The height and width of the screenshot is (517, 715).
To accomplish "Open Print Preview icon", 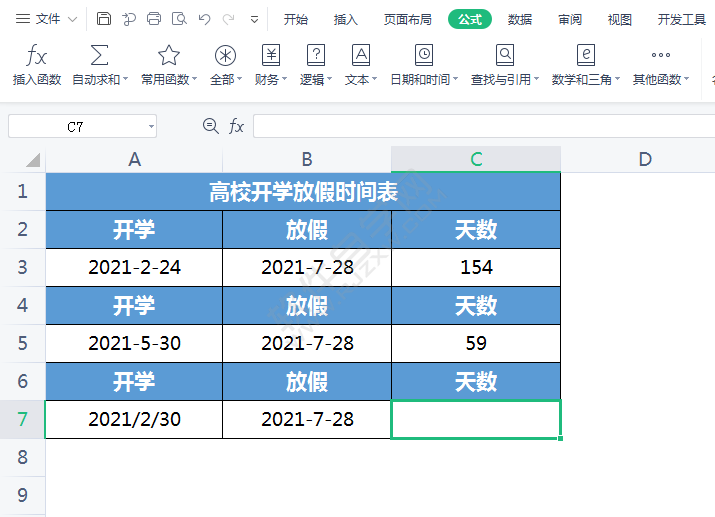I will coord(179,19).
